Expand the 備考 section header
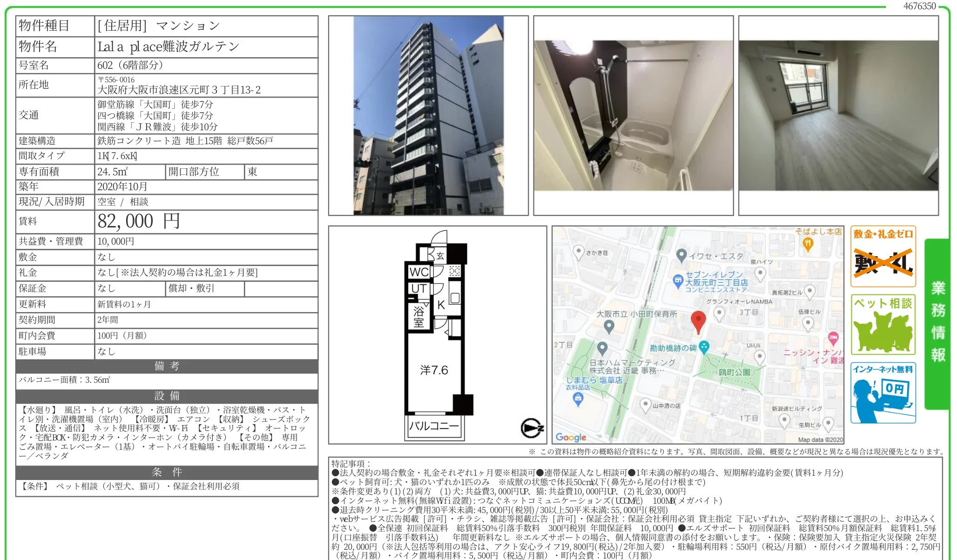This screenshot has width=957, height=560. pos(167,367)
